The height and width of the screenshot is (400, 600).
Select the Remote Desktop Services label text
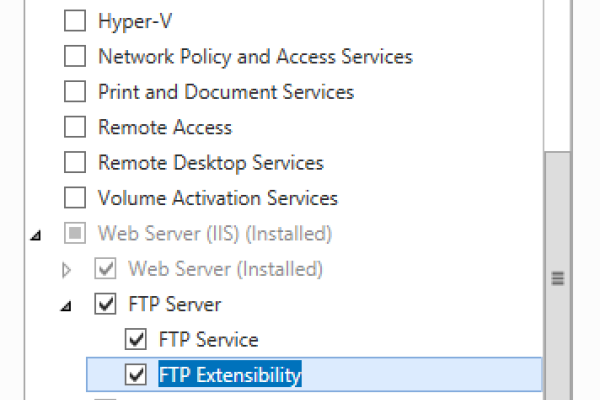(210, 162)
